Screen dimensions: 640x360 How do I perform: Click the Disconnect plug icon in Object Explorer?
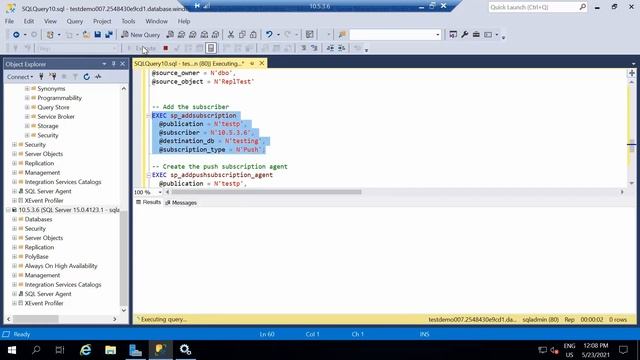[53, 77]
